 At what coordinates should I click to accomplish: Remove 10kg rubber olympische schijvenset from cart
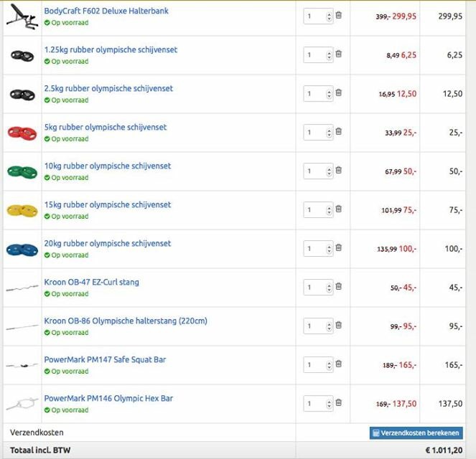pos(339,170)
